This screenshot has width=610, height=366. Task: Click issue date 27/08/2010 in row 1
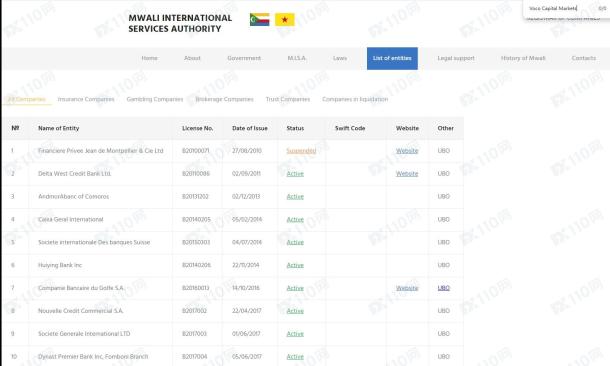point(247,151)
